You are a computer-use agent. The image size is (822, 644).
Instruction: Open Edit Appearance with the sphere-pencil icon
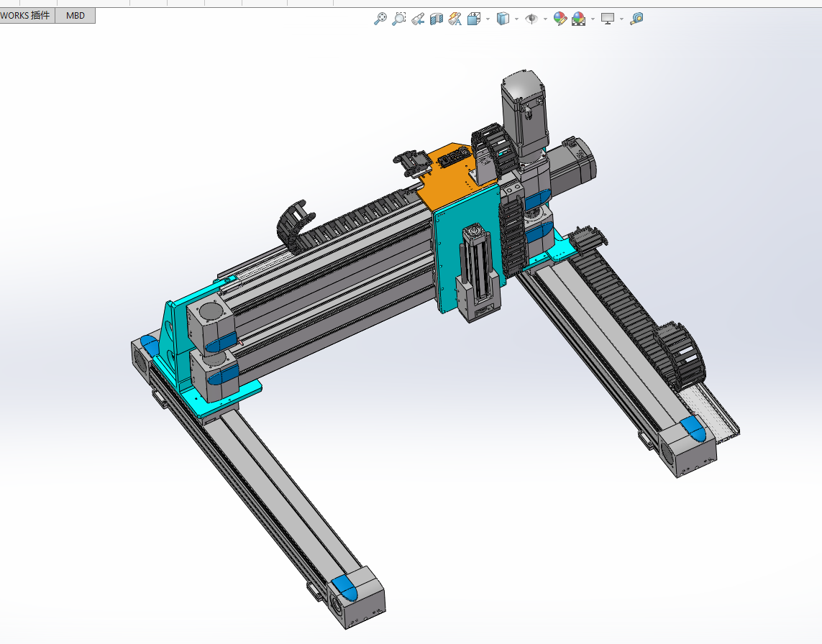click(x=560, y=19)
